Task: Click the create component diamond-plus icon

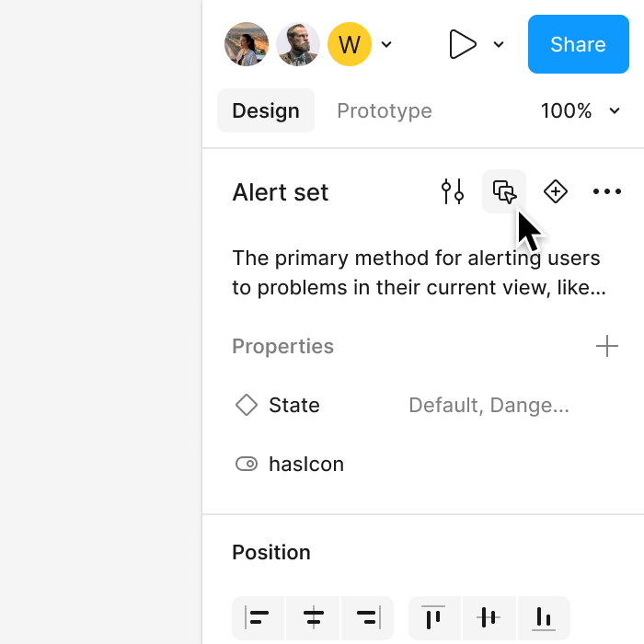Action: coord(556,191)
